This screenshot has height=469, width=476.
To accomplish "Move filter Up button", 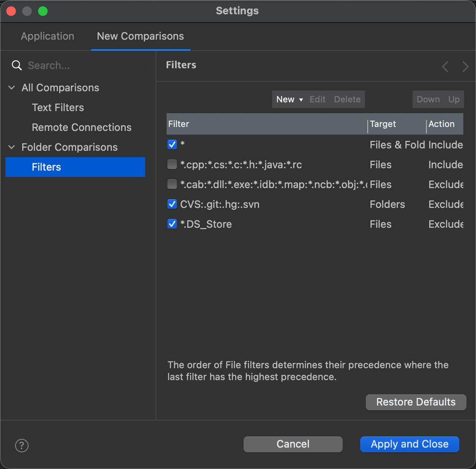I will 454,99.
